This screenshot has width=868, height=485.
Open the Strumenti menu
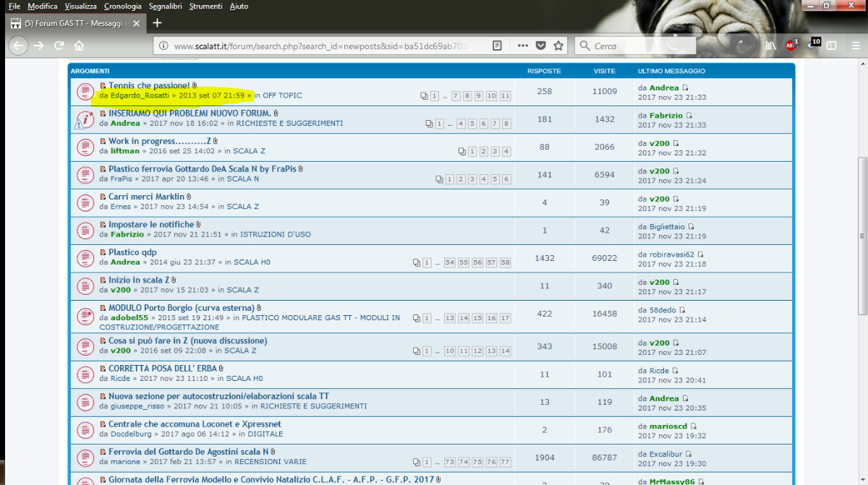pyautogui.click(x=206, y=6)
